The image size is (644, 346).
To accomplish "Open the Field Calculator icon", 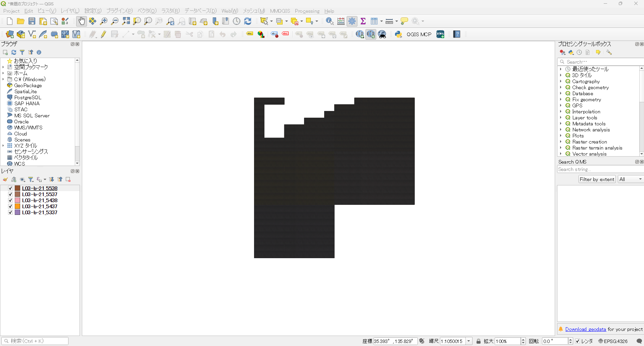I will [341, 21].
